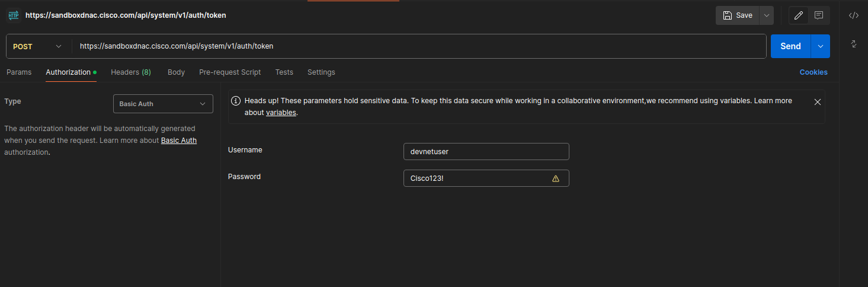Open the comments icon

point(819,15)
